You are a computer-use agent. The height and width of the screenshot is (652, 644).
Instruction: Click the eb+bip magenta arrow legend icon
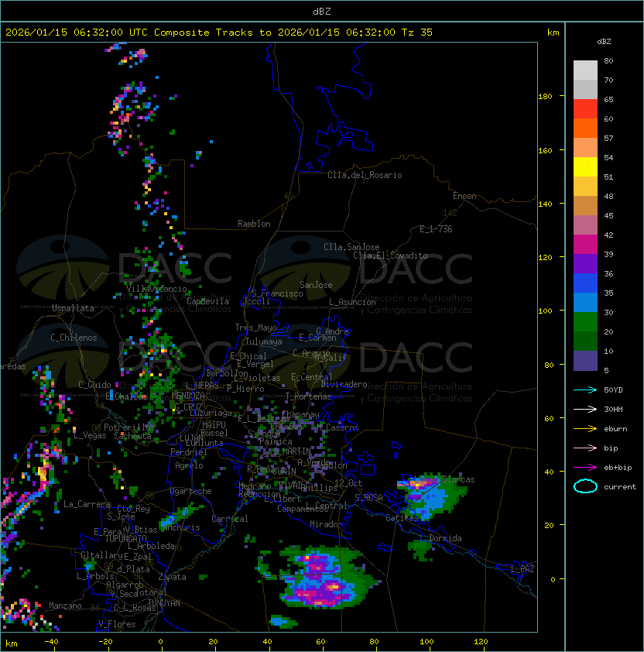coord(585,468)
